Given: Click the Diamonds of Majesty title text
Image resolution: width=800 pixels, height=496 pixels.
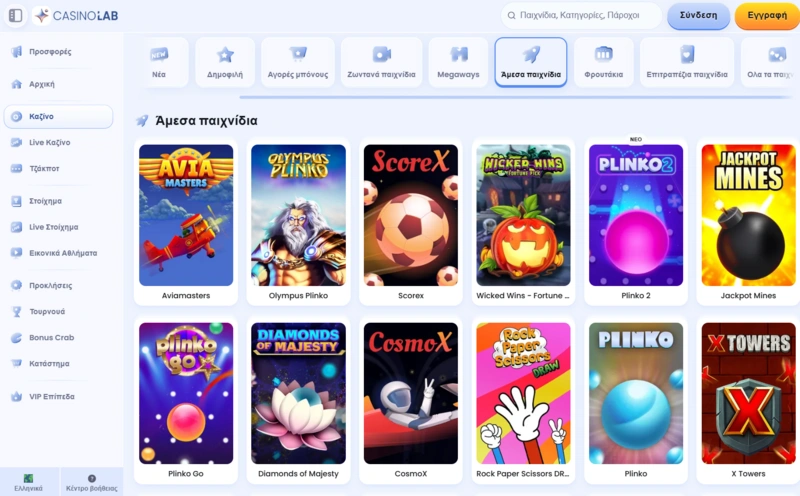Looking at the screenshot, I should pos(298,474).
